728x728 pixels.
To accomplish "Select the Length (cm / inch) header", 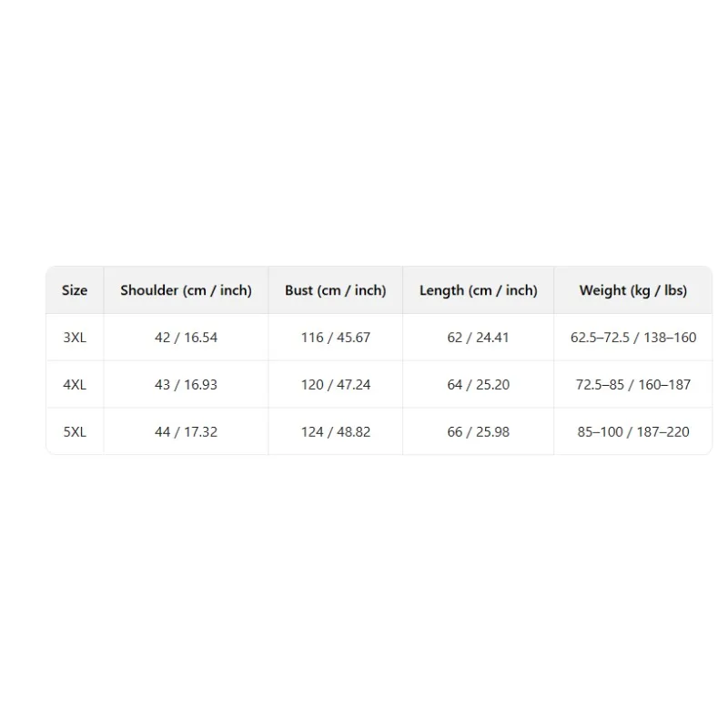I will pos(479,290).
